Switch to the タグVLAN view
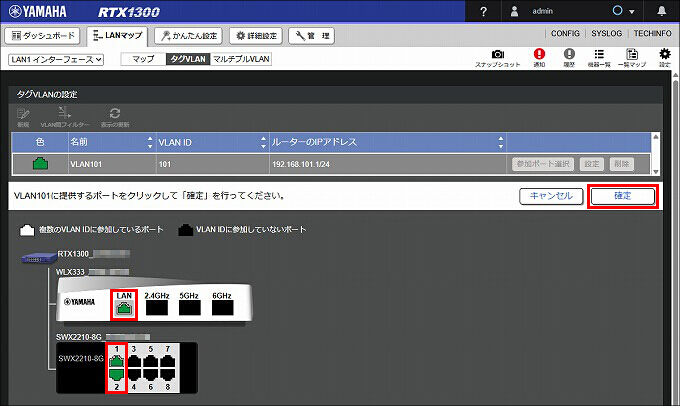The height and width of the screenshot is (406, 680). 188,59
